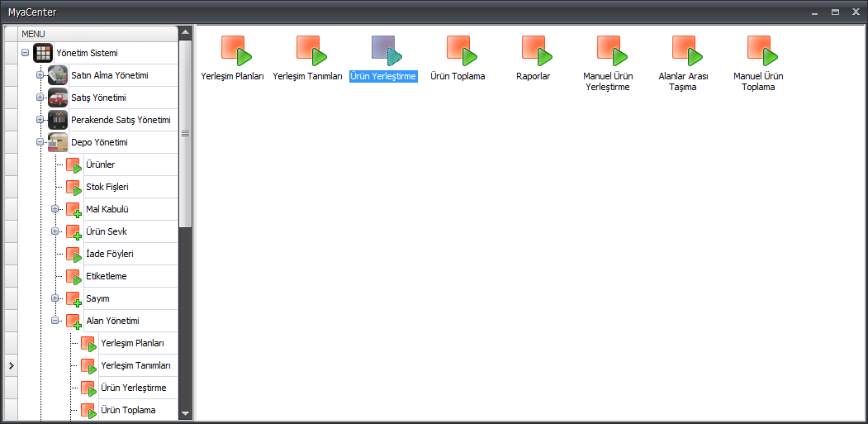The image size is (868, 424).
Task: Close the MyaCenter window
Action: click(x=856, y=12)
